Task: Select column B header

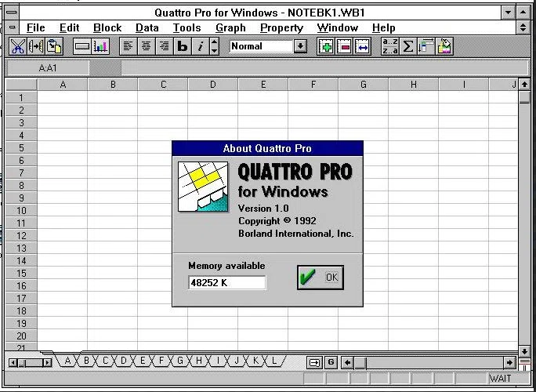Action: click(x=113, y=85)
